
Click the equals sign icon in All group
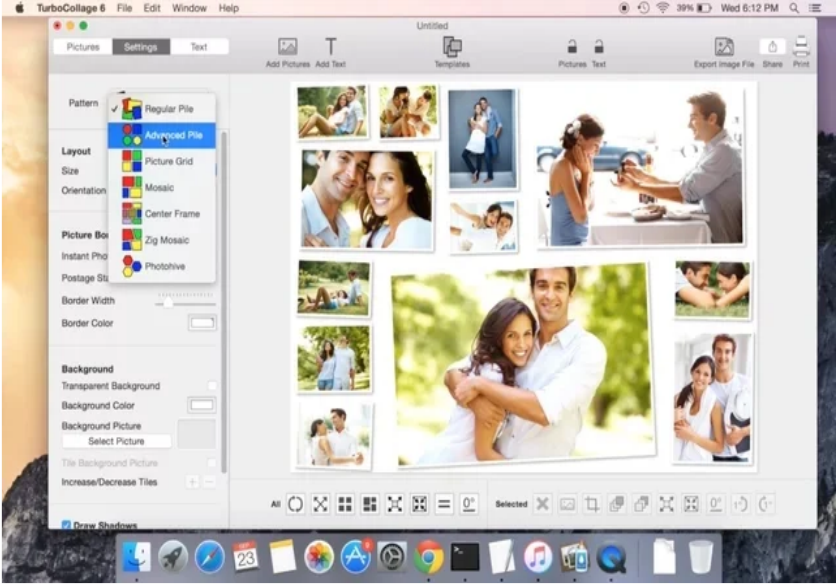pyautogui.click(x=444, y=504)
